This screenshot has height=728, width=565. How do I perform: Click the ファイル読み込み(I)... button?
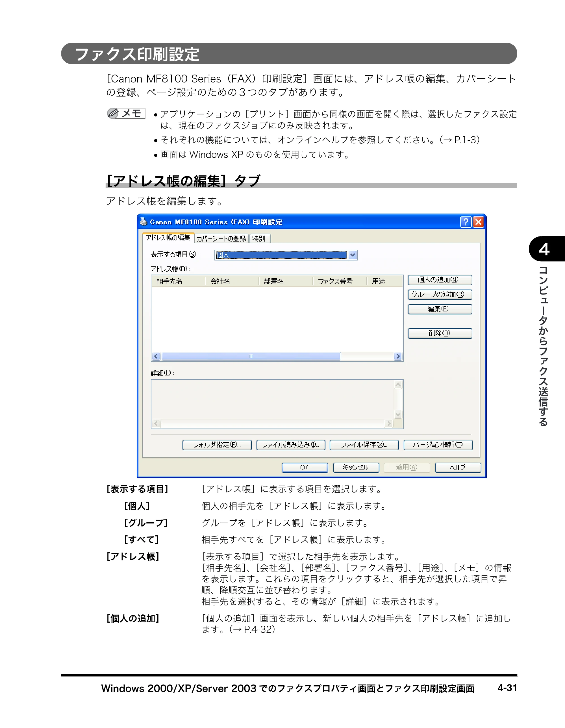pos(291,445)
